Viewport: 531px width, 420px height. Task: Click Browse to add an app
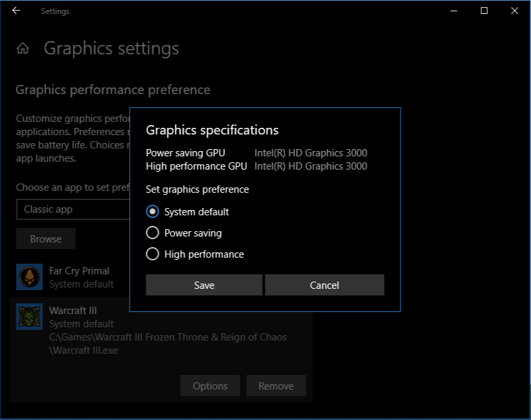pyautogui.click(x=45, y=238)
